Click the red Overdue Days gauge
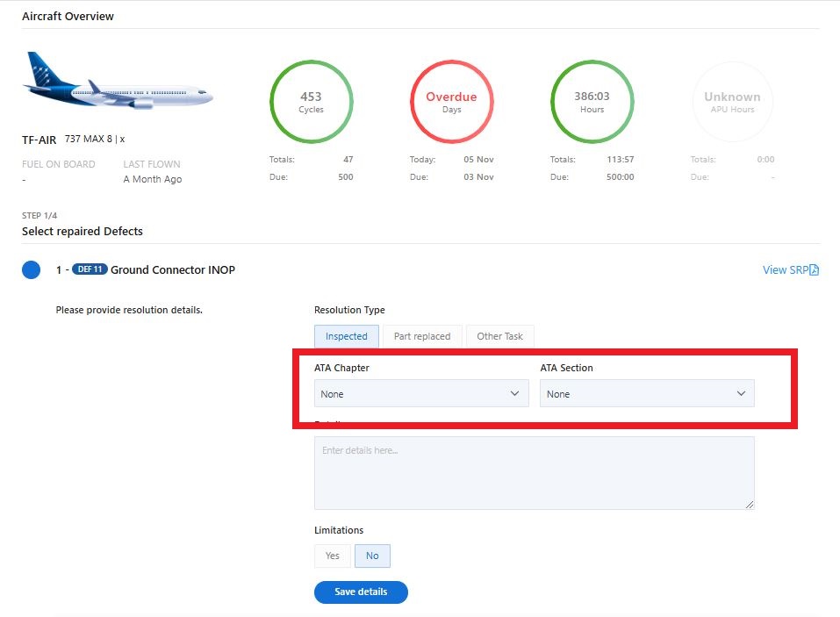This screenshot has width=840, height=617. click(x=451, y=103)
